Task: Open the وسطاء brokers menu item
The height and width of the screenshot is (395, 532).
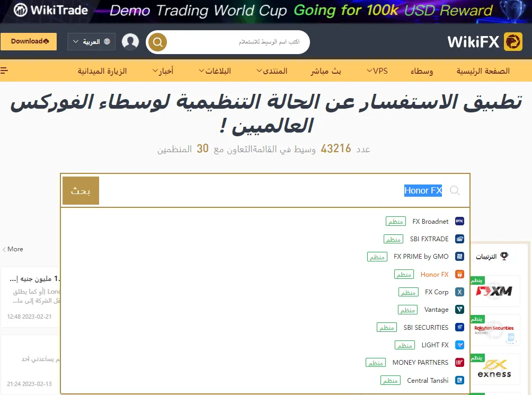Action: (x=422, y=71)
